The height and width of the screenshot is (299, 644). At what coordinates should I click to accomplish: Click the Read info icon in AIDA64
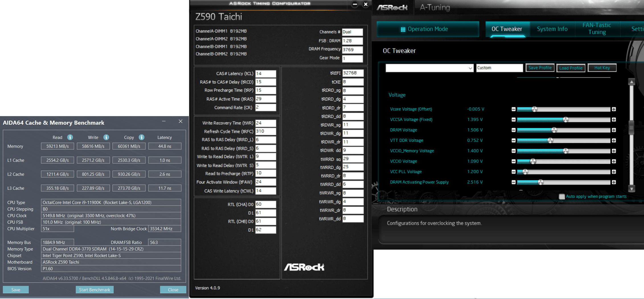tap(70, 137)
